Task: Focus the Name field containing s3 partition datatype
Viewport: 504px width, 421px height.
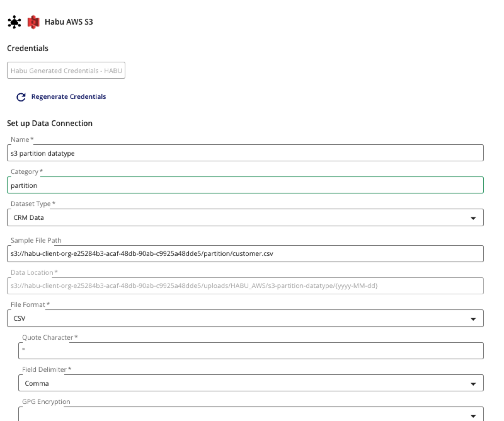Action: coord(245,153)
